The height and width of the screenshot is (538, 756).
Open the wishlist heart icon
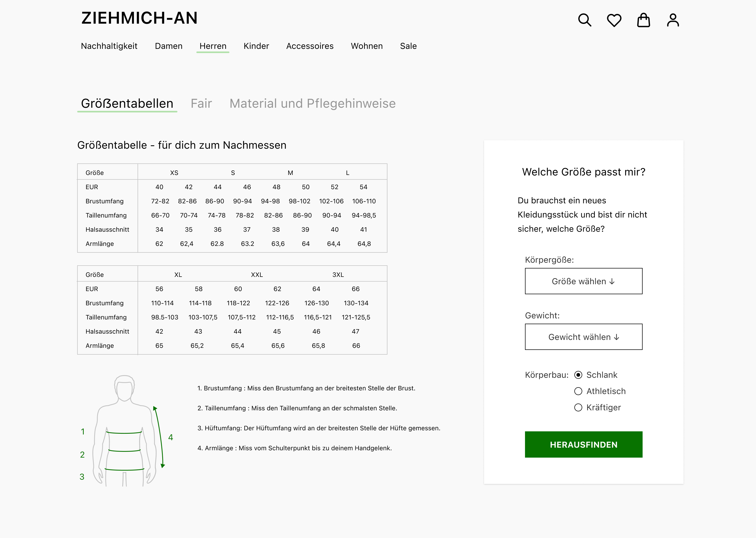tap(614, 20)
